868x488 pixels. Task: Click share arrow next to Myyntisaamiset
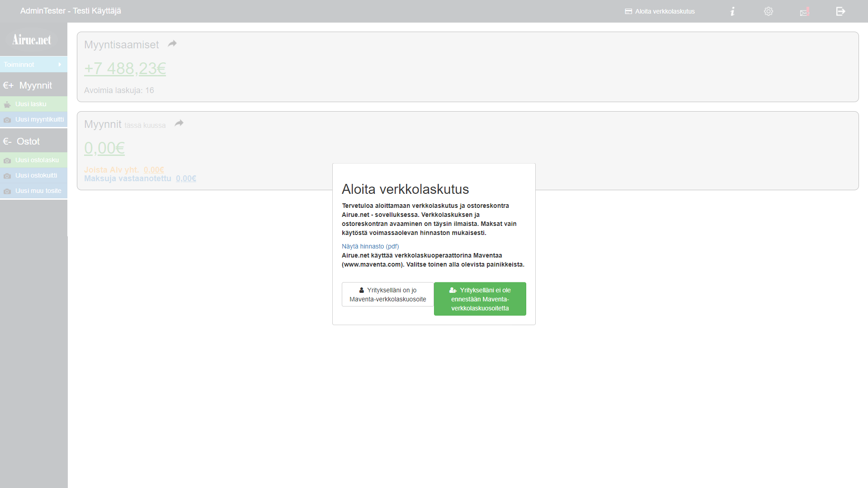point(172,44)
